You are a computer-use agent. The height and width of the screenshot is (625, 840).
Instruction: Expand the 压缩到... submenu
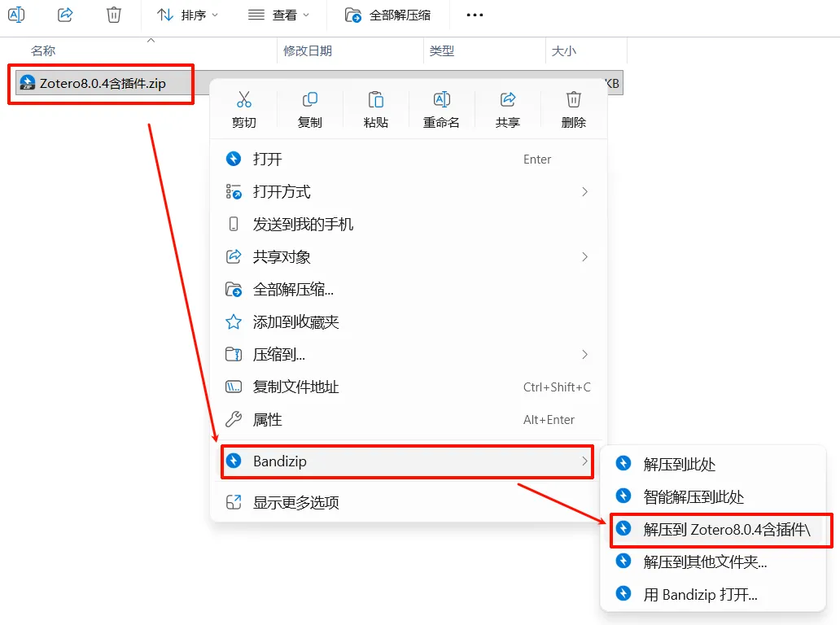tap(409, 354)
